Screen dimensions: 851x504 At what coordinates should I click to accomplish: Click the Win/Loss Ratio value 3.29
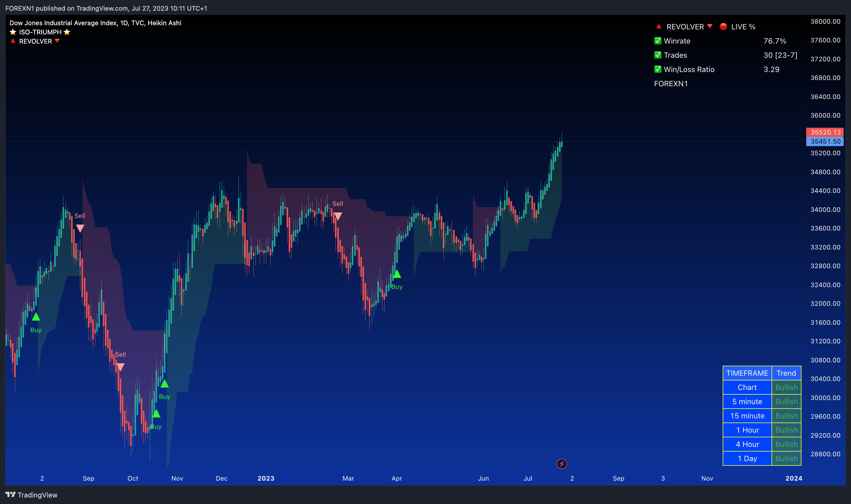(772, 70)
